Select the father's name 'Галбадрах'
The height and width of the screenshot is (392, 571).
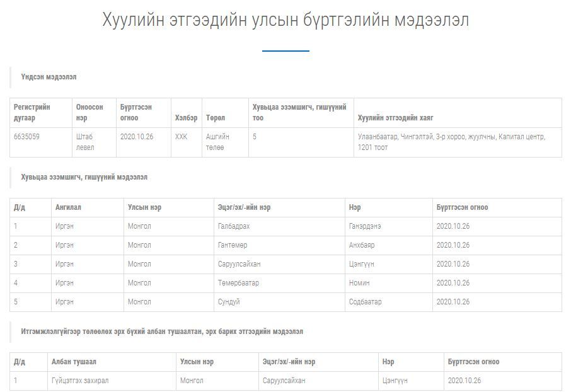point(234,226)
